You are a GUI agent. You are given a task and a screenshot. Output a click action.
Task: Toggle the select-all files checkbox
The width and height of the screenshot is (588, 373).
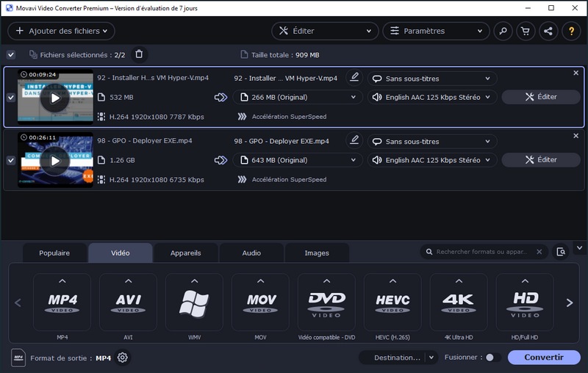coord(10,54)
